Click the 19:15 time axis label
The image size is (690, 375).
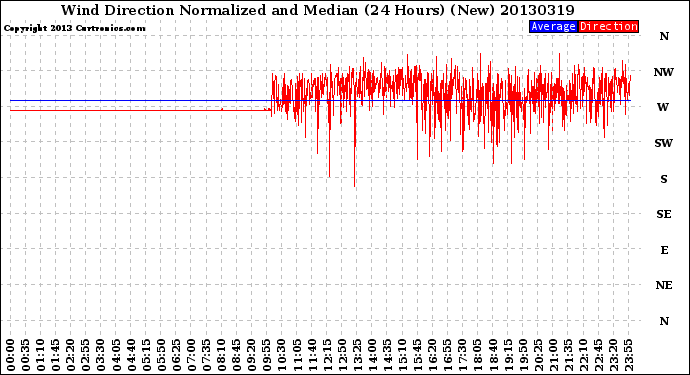pyautogui.click(x=508, y=355)
